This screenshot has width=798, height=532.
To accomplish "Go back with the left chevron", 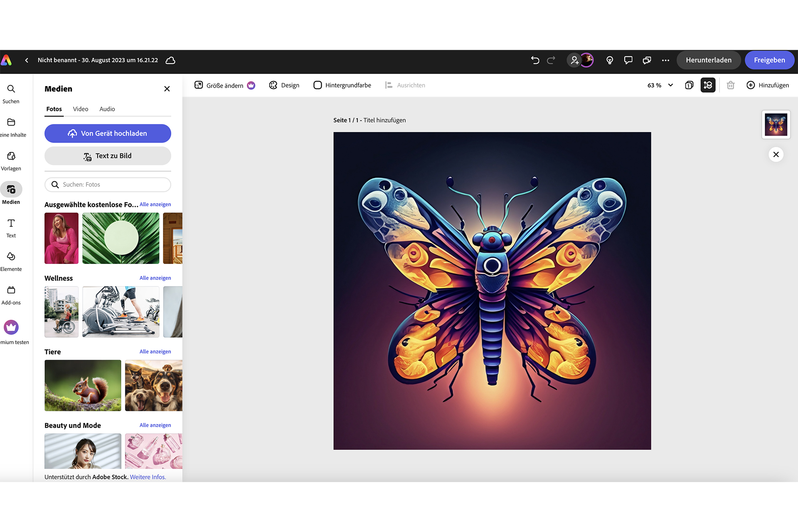I will click(x=27, y=60).
